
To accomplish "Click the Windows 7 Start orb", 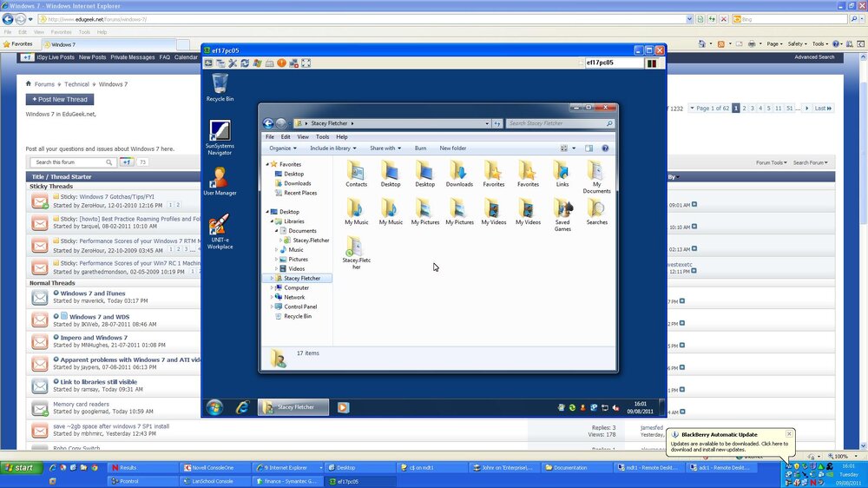I will click(x=214, y=407).
